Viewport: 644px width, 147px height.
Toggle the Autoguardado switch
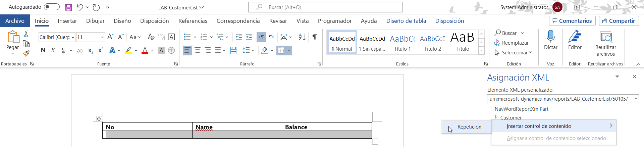[x=52, y=7]
